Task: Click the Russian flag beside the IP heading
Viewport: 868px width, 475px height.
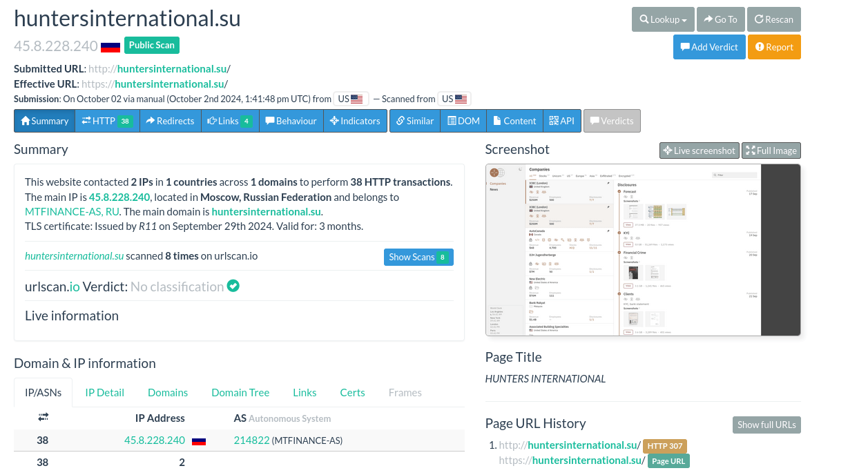Action: (x=110, y=47)
